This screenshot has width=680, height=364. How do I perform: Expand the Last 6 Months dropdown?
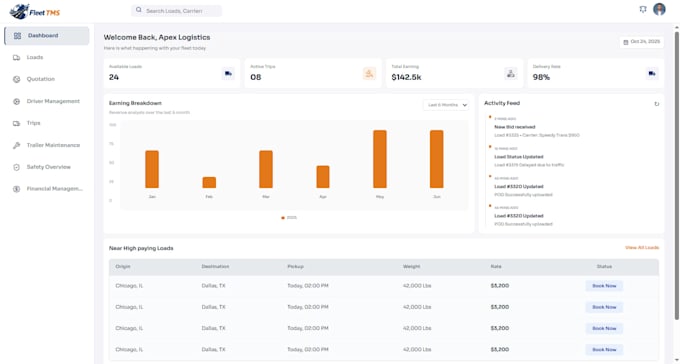click(x=446, y=105)
